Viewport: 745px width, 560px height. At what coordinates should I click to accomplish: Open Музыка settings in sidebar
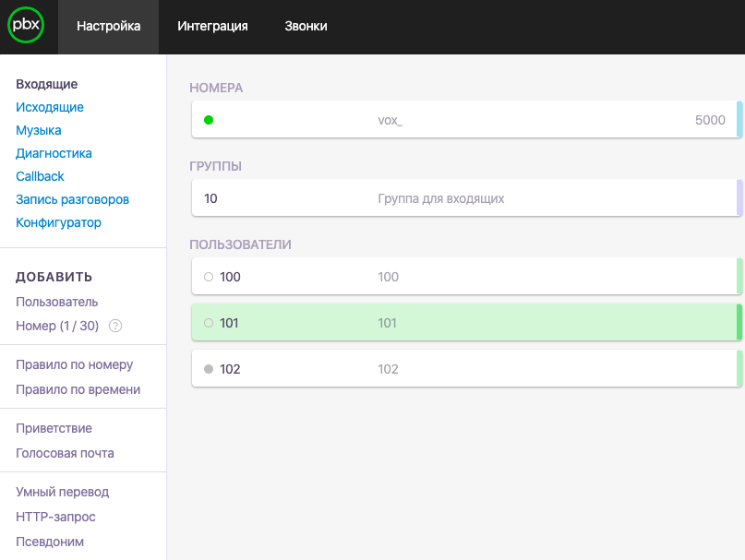[x=39, y=130]
